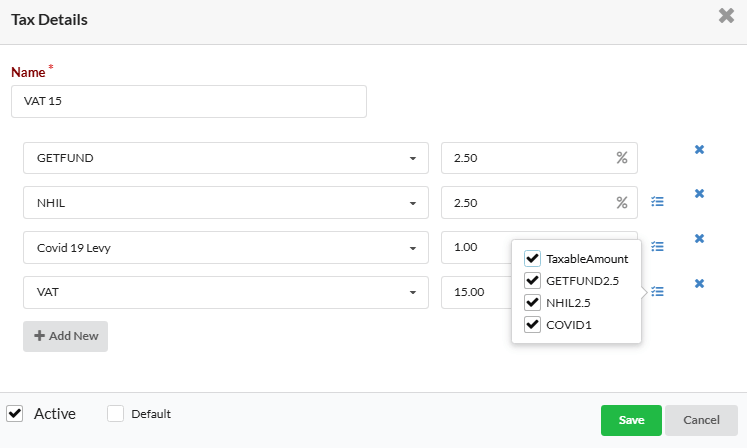Close the Tax Details dialog
This screenshot has width=747, height=448.
[x=727, y=16]
